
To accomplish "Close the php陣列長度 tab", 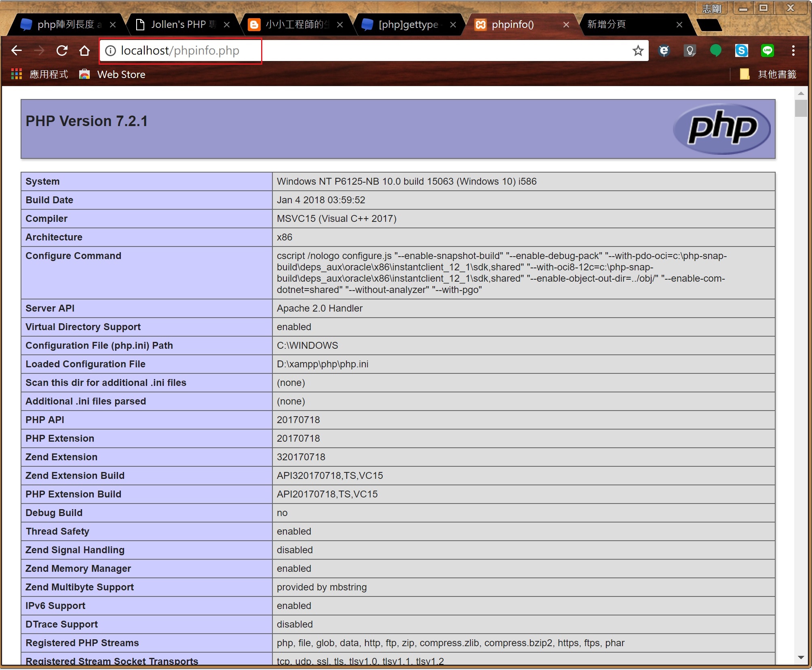I will pos(113,25).
